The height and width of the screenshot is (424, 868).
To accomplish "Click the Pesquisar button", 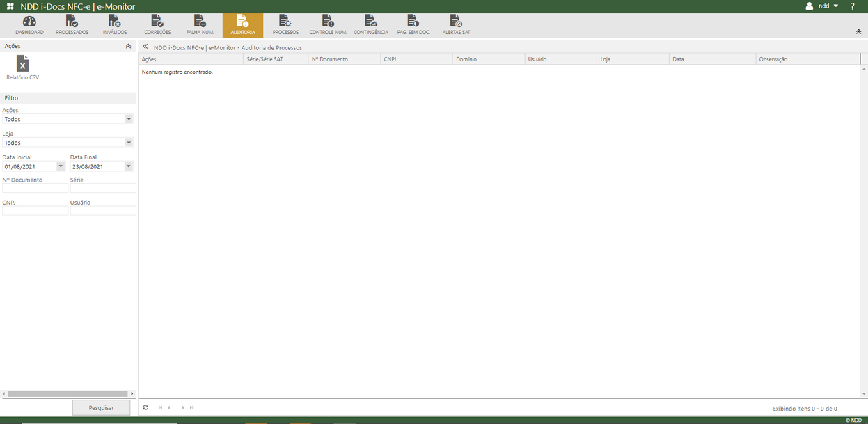I will (x=101, y=407).
